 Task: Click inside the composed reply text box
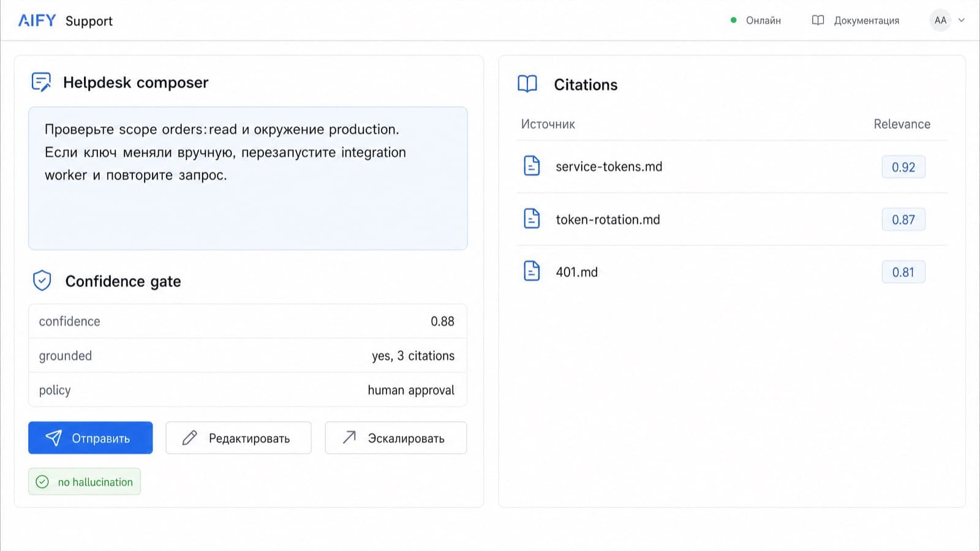(248, 178)
